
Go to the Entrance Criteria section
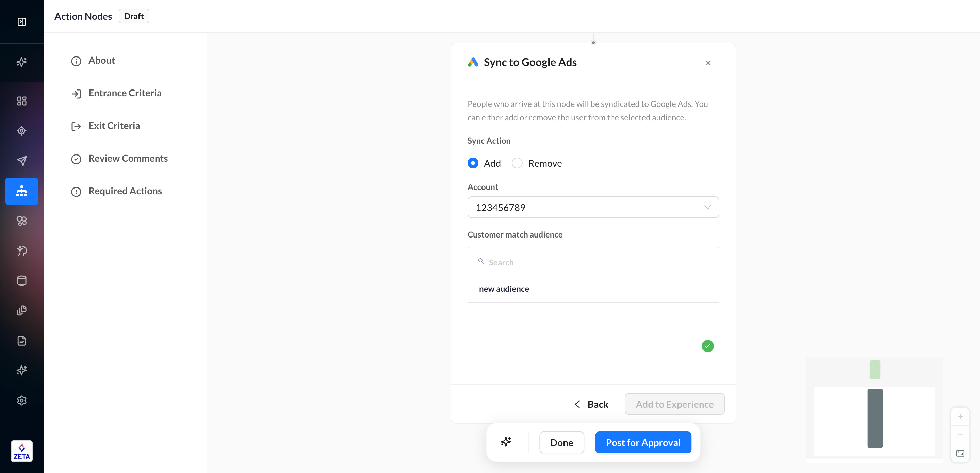[125, 93]
